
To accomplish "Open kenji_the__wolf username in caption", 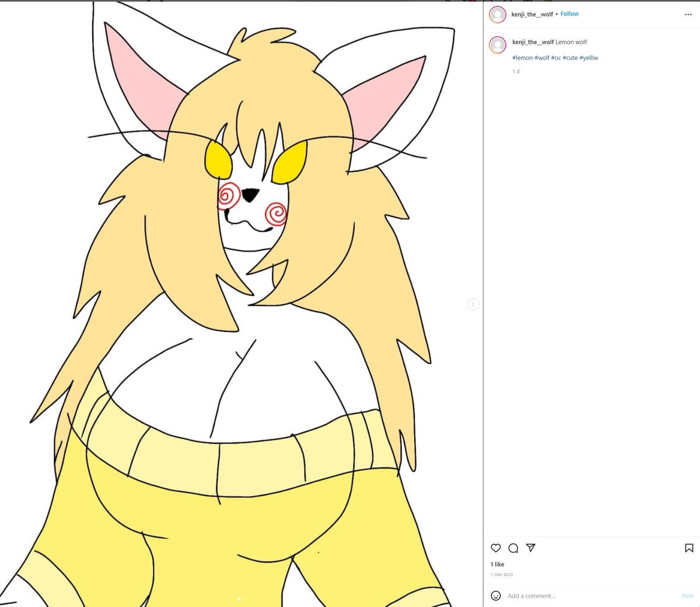I will 533,42.
